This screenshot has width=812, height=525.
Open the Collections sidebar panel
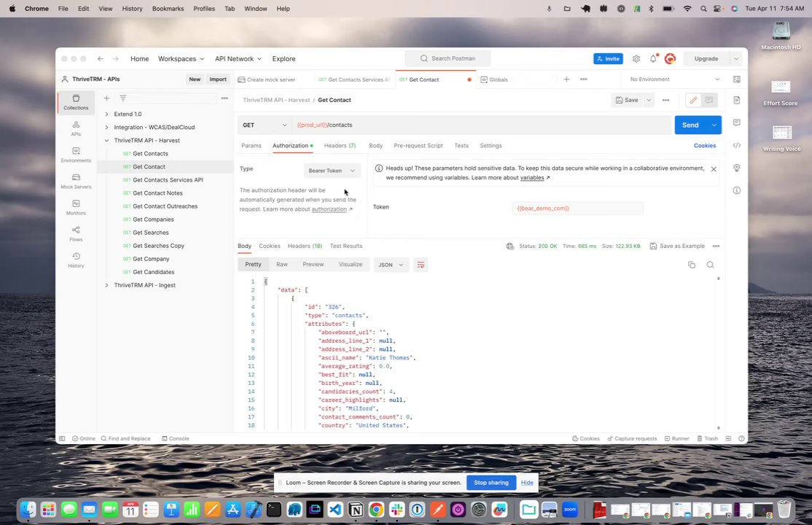76,102
